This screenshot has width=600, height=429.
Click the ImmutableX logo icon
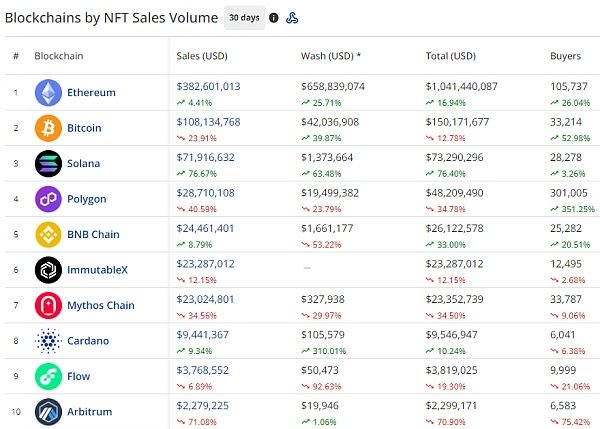[x=48, y=270]
